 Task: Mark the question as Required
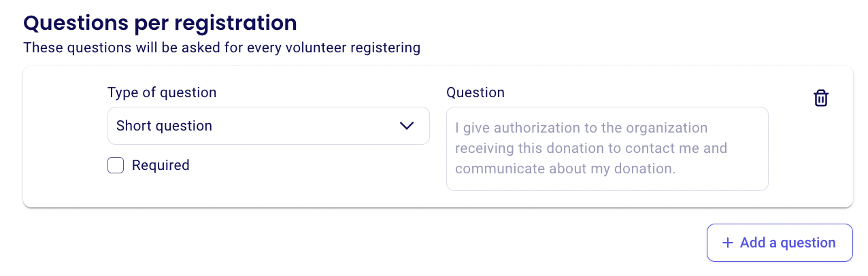[116, 165]
